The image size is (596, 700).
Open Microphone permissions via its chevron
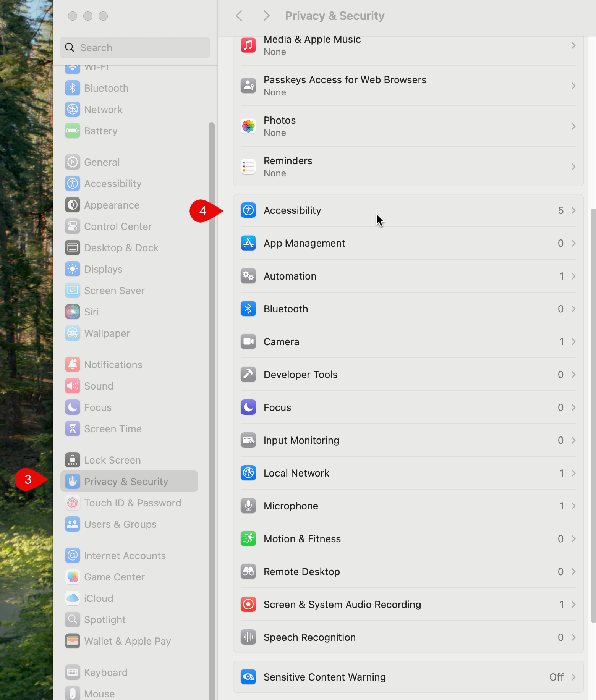coord(573,506)
